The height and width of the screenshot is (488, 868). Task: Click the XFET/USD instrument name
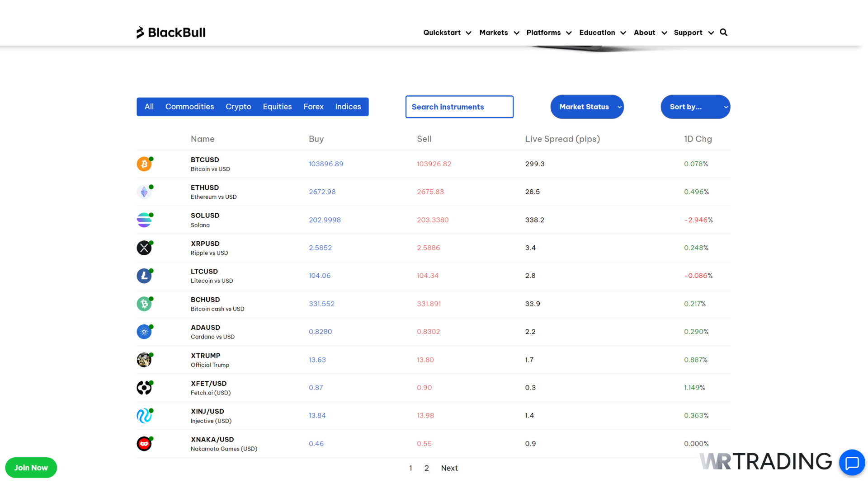[208, 384]
